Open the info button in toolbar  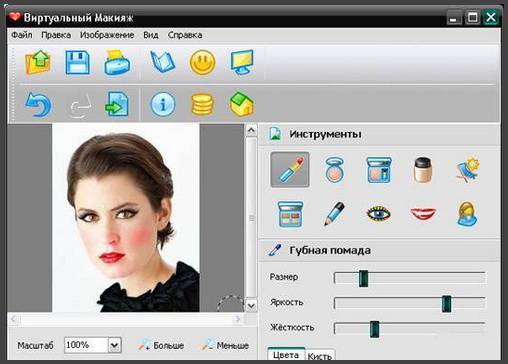coord(163,104)
